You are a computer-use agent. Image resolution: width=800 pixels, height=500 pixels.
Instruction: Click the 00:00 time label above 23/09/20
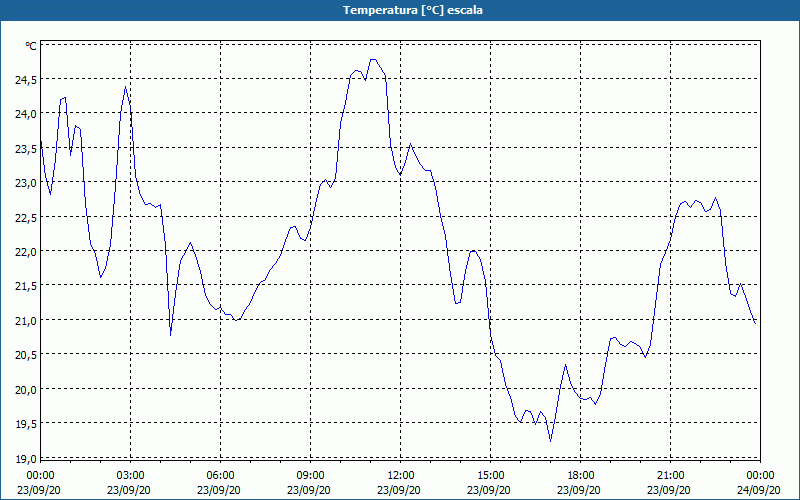tap(40, 476)
